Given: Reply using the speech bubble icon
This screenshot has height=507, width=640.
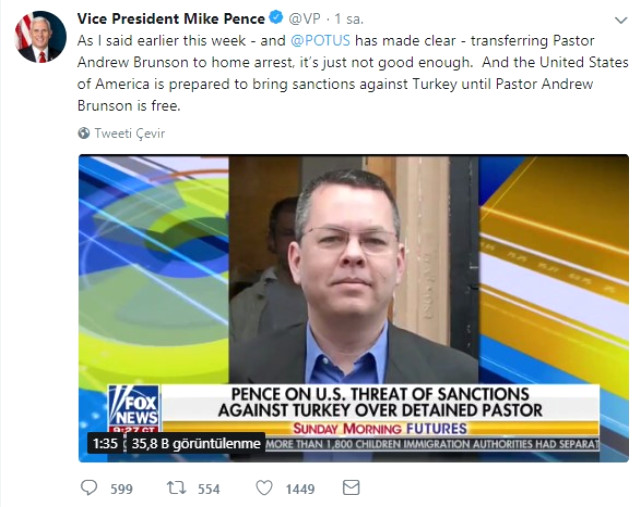Looking at the screenshot, I should (x=90, y=488).
